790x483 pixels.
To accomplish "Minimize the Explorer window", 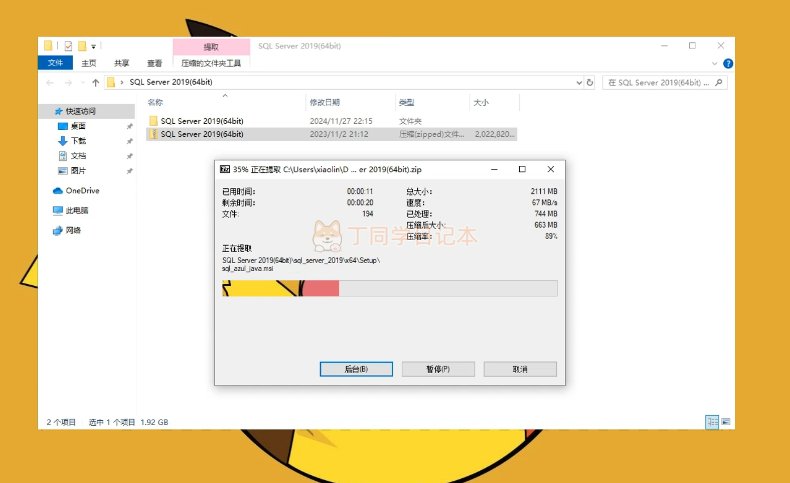I will [665, 46].
